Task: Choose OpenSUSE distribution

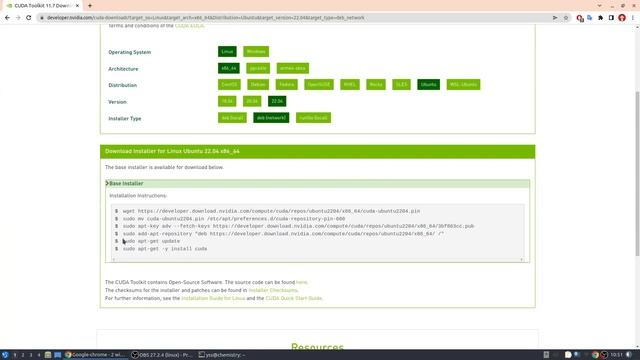Action: 319,84
